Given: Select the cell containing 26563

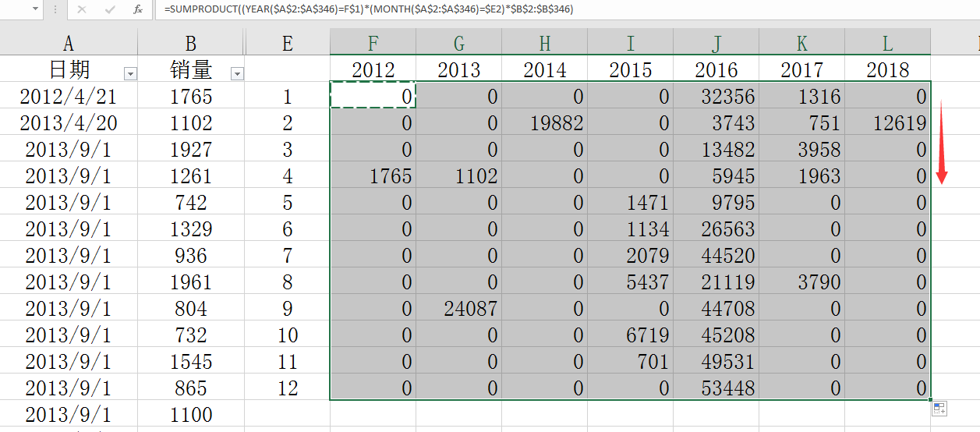Looking at the screenshot, I should (716, 228).
